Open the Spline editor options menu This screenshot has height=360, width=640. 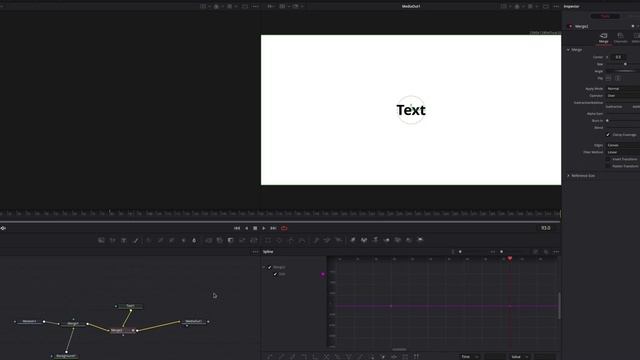[556, 252]
